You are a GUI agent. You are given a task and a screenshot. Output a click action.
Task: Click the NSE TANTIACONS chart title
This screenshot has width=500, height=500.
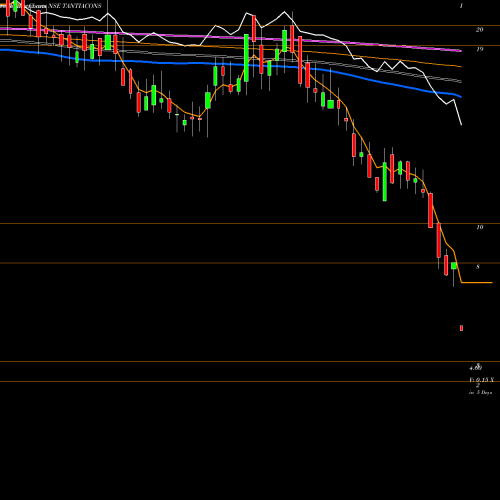(x=75, y=6)
